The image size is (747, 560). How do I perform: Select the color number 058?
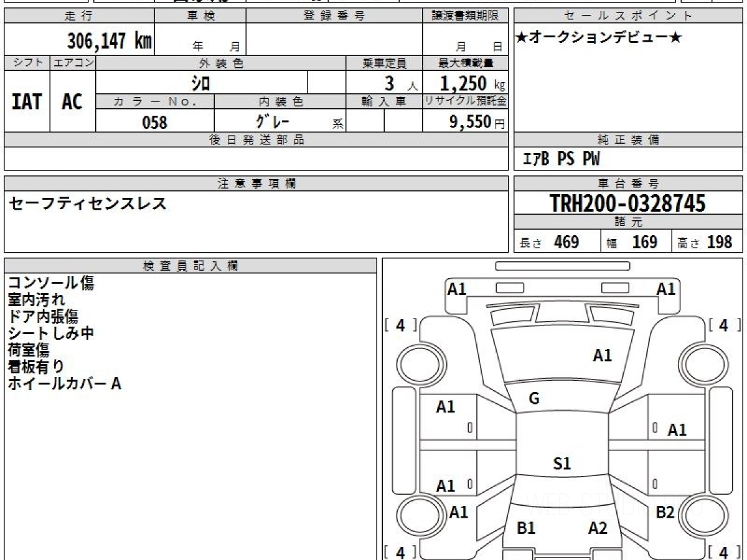pyautogui.click(x=155, y=122)
